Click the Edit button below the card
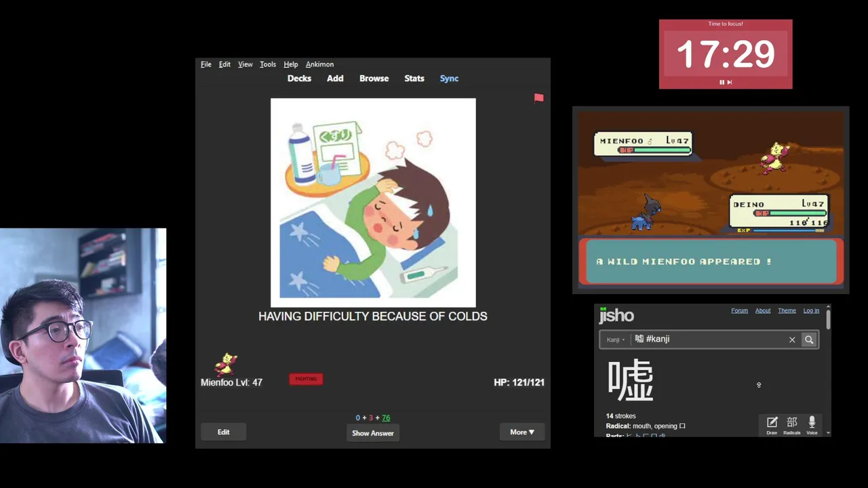 pyautogui.click(x=223, y=432)
